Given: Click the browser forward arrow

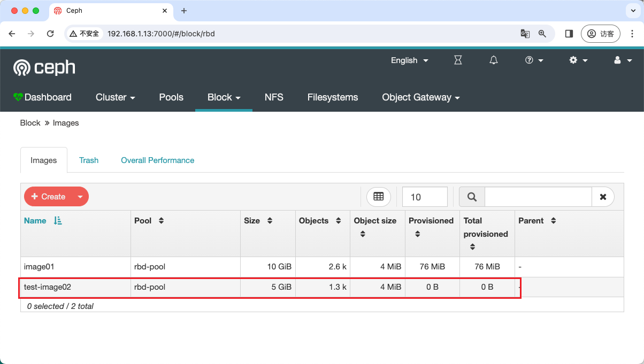Looking at the screenshot, I should 31,34.
